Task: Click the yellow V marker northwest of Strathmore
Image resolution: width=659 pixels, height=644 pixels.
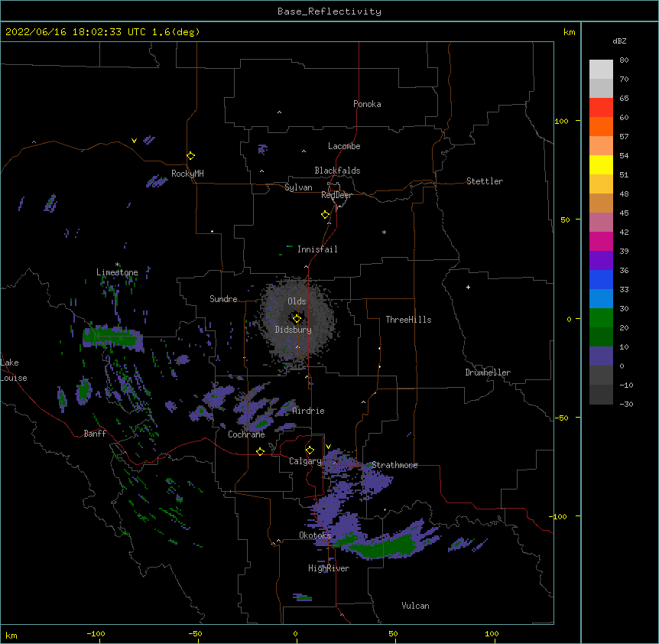Action: click(x=328, y=447)
